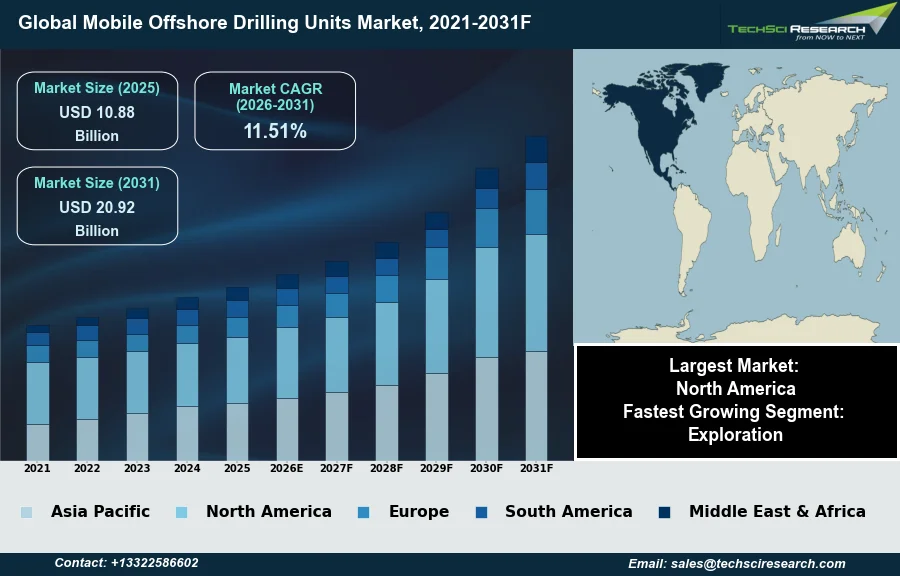The height and width of the screenshot is (576, 900).
Task: Click the Largest Market North America panel
Action: click(x=736, y=402)
